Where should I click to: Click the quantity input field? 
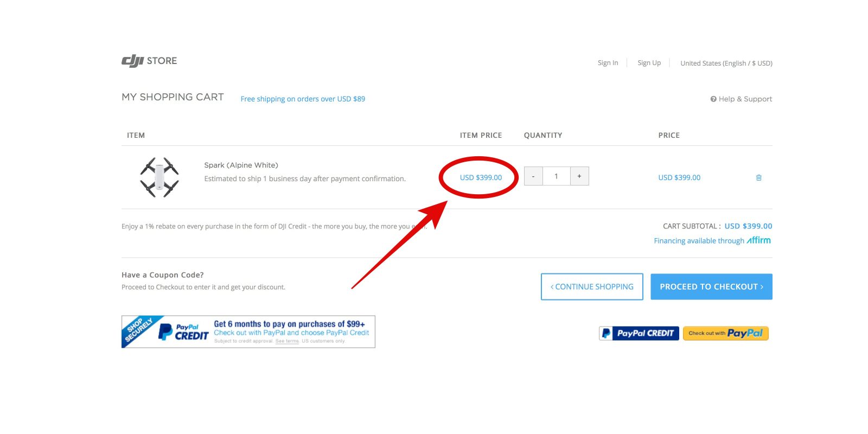tap(556, 176)
